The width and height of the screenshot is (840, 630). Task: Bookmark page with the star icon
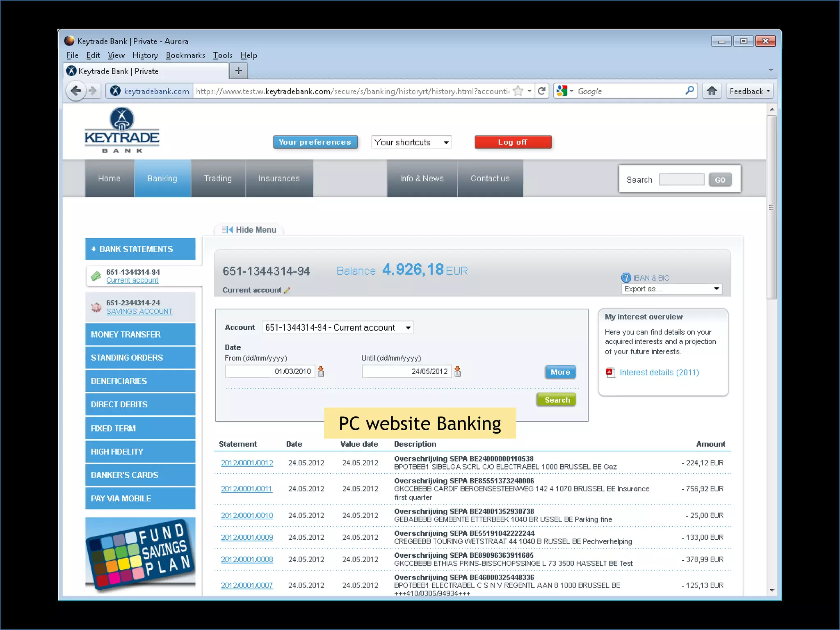518,91
